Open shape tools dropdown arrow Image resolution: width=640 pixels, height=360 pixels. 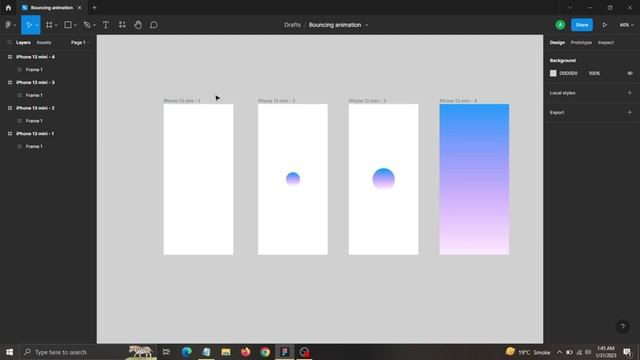pyautogui.click(x=75, y=25)
